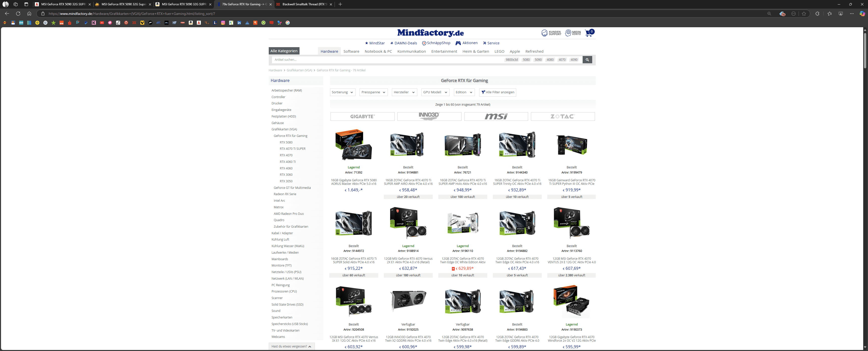The height and width of the screenshot is (351, 868).
Task: Open the Hersteller dropdown
Action: pos(404,92)
